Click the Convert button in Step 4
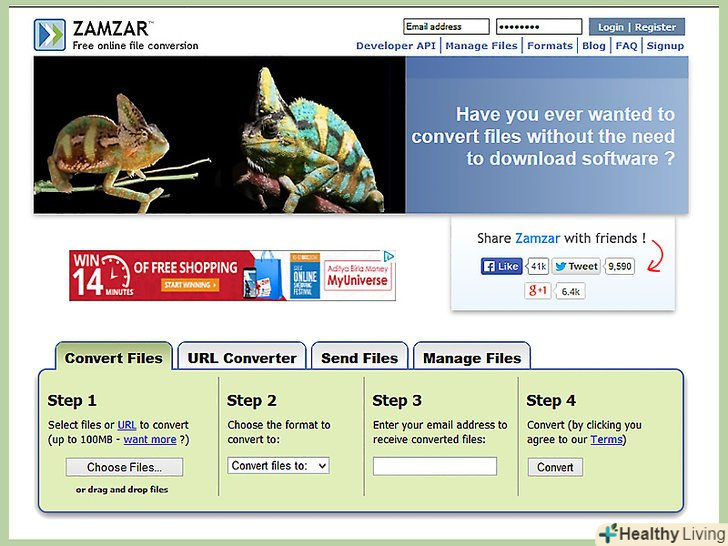 (555, 467)
